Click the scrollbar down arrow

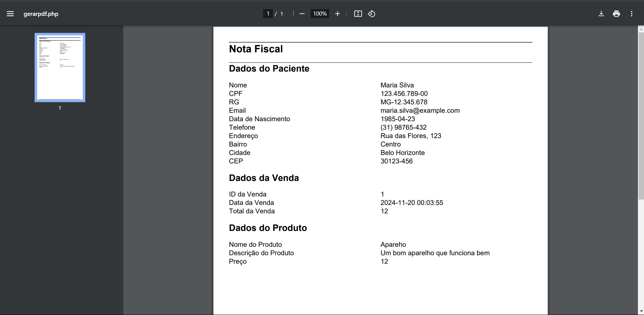pyautogui.click(x=641, y=312)
